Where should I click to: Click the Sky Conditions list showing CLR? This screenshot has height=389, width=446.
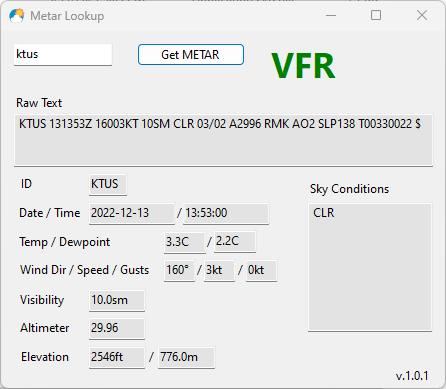click(x=370, y=267)
